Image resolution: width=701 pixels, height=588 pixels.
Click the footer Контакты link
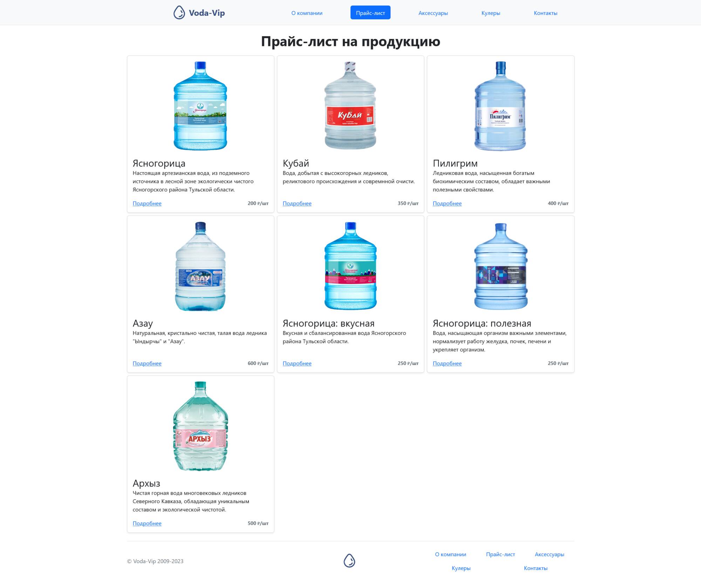(535, 568)
